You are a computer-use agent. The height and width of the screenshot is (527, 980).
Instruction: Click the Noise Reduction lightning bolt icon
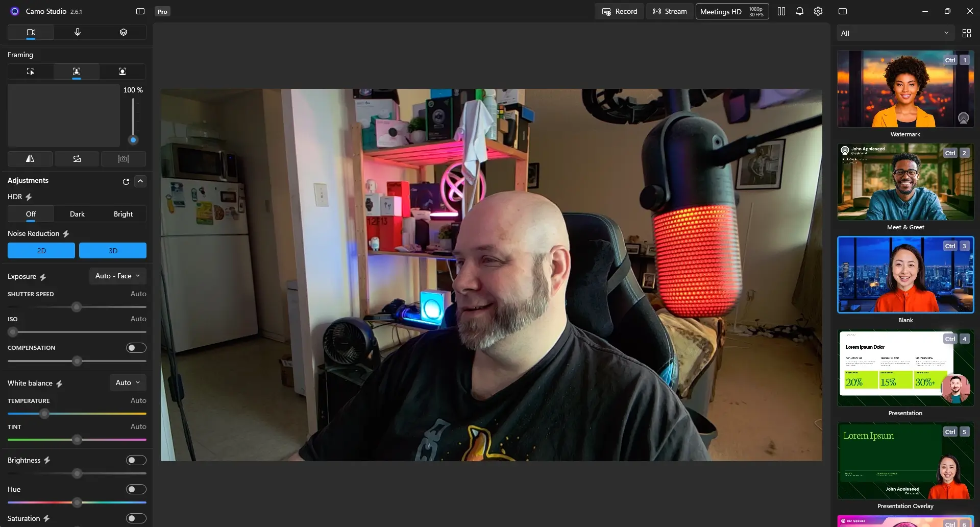[66, 234]
